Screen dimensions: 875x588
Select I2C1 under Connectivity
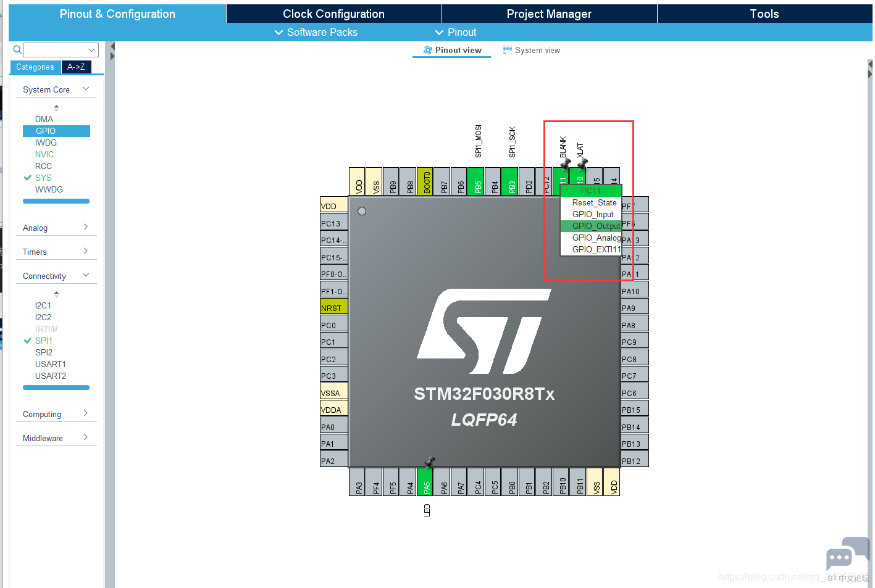coord(43,305)
